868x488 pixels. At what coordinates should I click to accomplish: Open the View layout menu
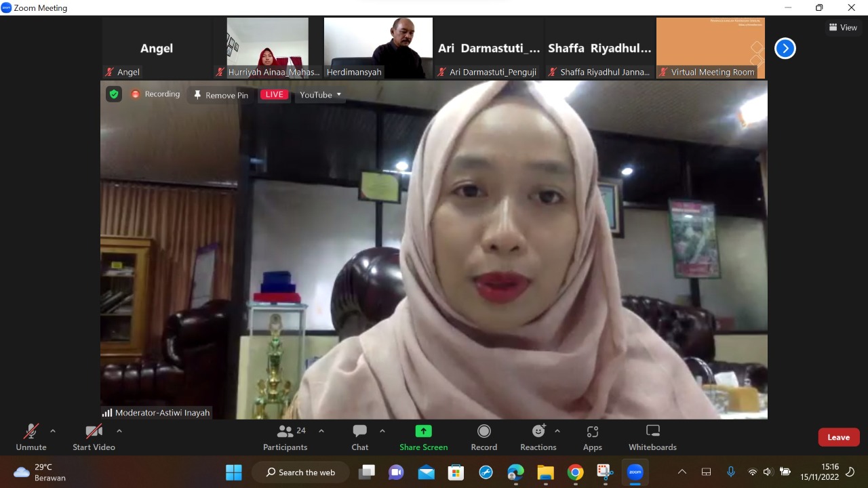coord(843,28)
